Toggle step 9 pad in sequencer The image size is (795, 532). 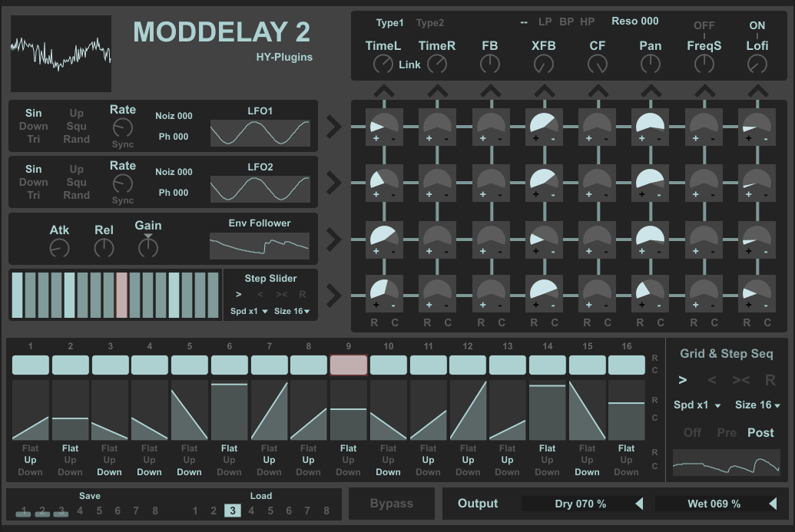(349, 365)
